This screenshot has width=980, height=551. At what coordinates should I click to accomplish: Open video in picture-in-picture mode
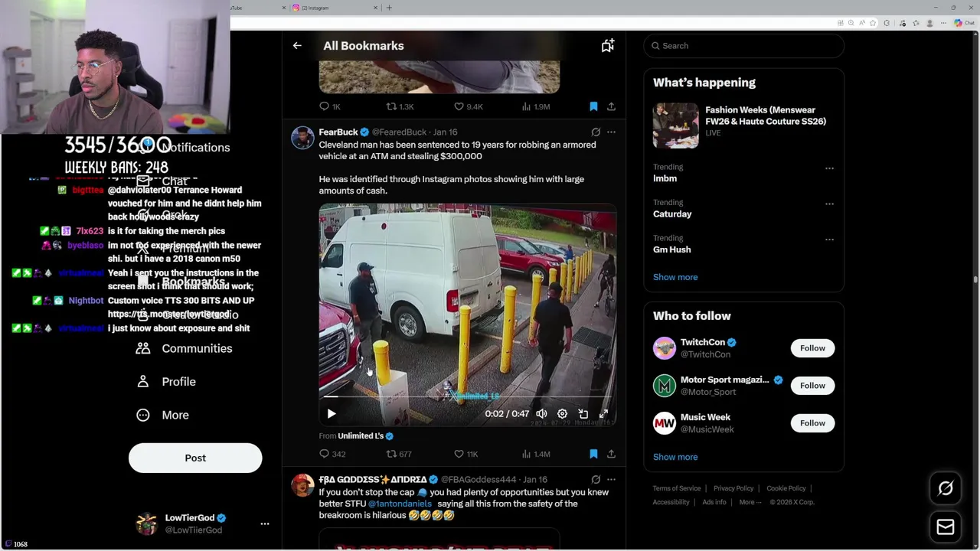[583, 413]
